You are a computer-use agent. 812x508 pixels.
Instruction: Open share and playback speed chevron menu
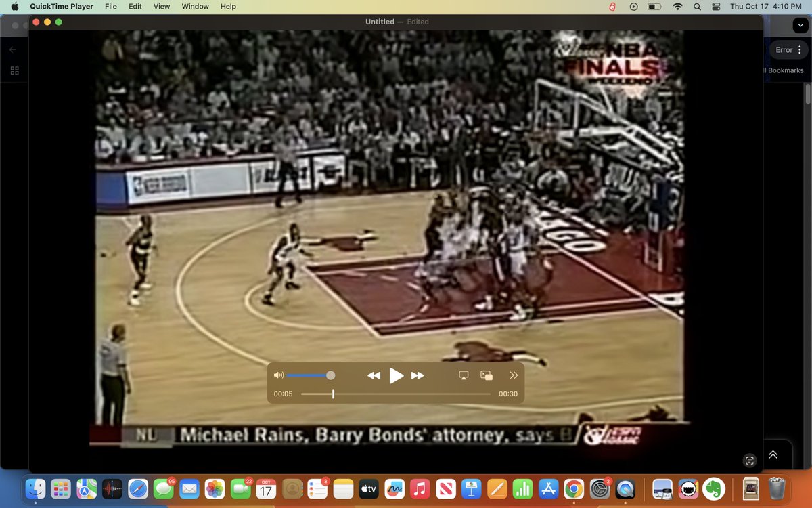tap(514, 375)
